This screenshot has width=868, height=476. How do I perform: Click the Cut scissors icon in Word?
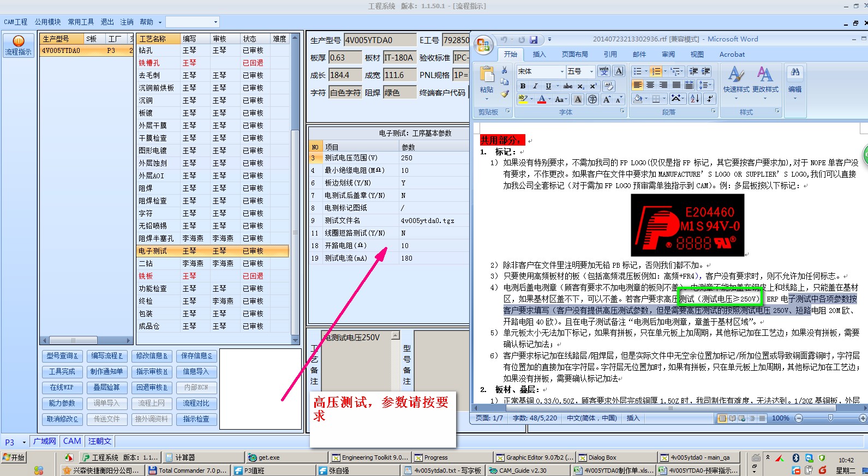coord(505,70)
